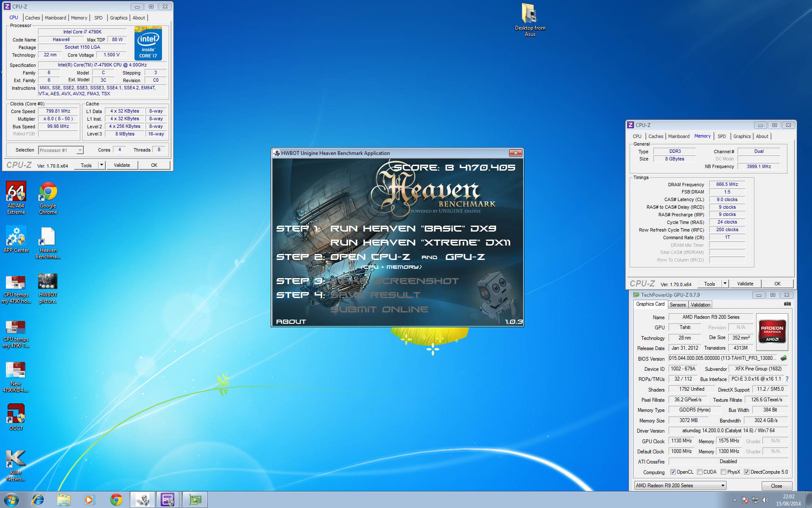Open the New 4790K@4 desktop file
This screenshot has width=812, height=508.
pos(16,377)
